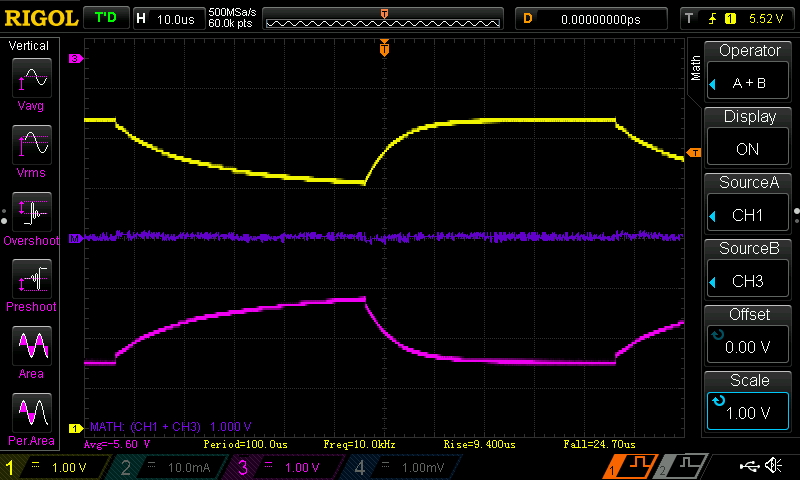Select the Vrms measurement icon
Screen dimensions: 800x480
tap(33, 151)
